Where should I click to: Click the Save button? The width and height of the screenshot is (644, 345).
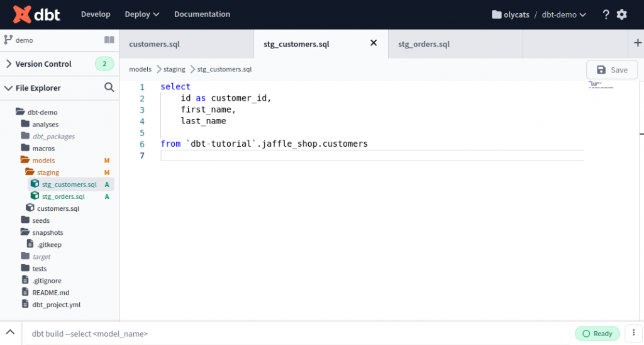(612, 70)
